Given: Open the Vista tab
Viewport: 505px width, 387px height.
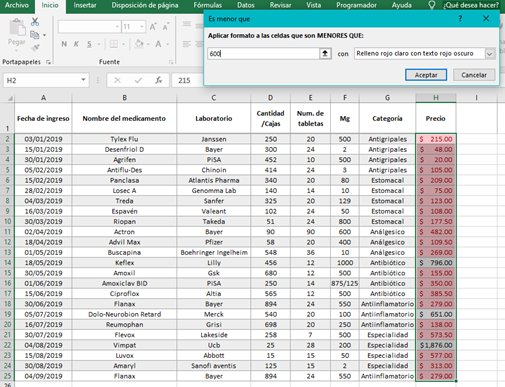Looking at the screenshot, I should (314, 5).
